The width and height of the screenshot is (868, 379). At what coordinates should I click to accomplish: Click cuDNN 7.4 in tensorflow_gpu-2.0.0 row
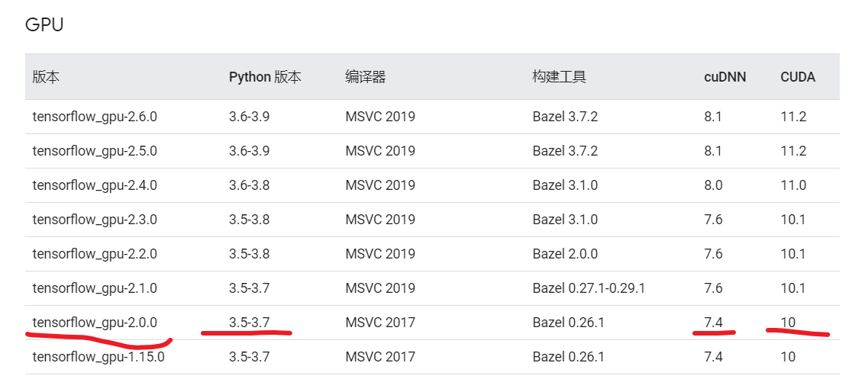coord(713,323)
